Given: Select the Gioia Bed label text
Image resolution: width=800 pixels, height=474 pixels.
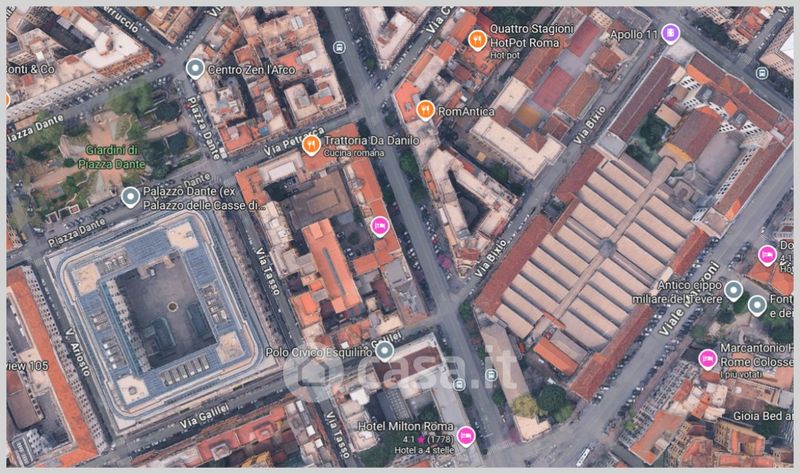Looking at the screenshot, I should point(763,416).
